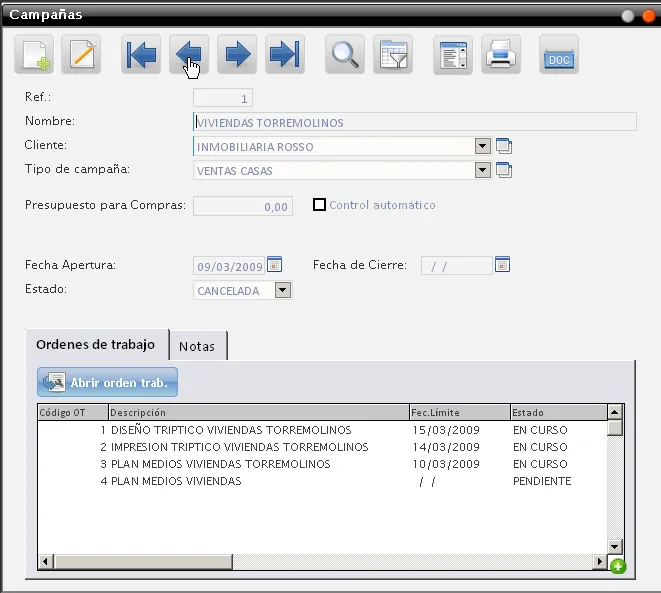Open the magnifier search tool
This screenshot has height=593, width=661.
(345, 54)
